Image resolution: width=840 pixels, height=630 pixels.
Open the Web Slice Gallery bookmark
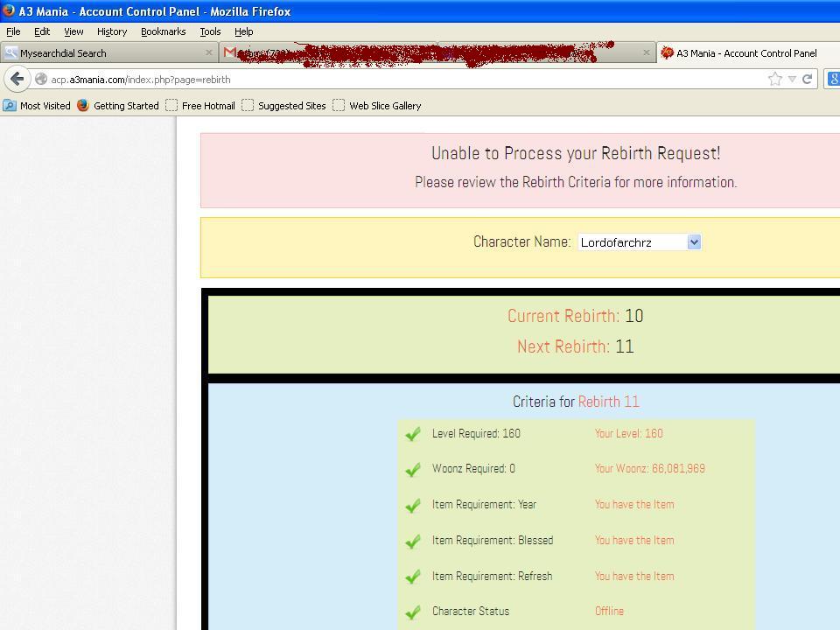[x=376, y=106]
